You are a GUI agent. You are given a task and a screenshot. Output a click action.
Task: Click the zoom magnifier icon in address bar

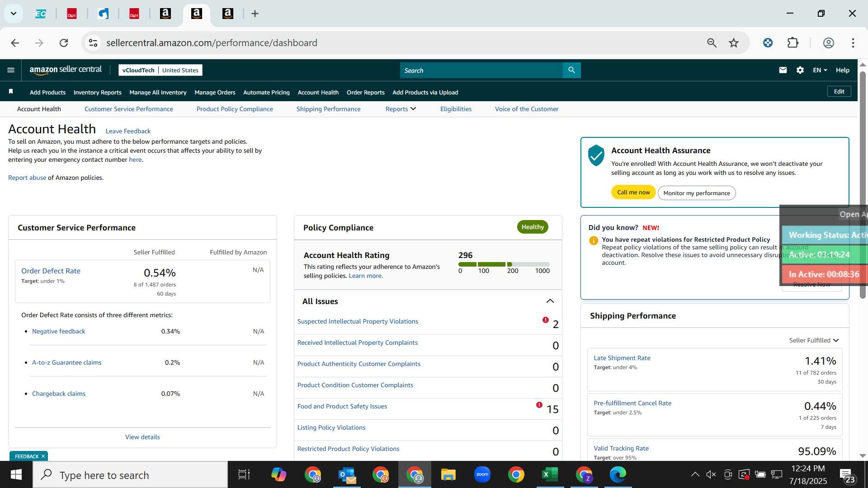click(x=712, y=43)
